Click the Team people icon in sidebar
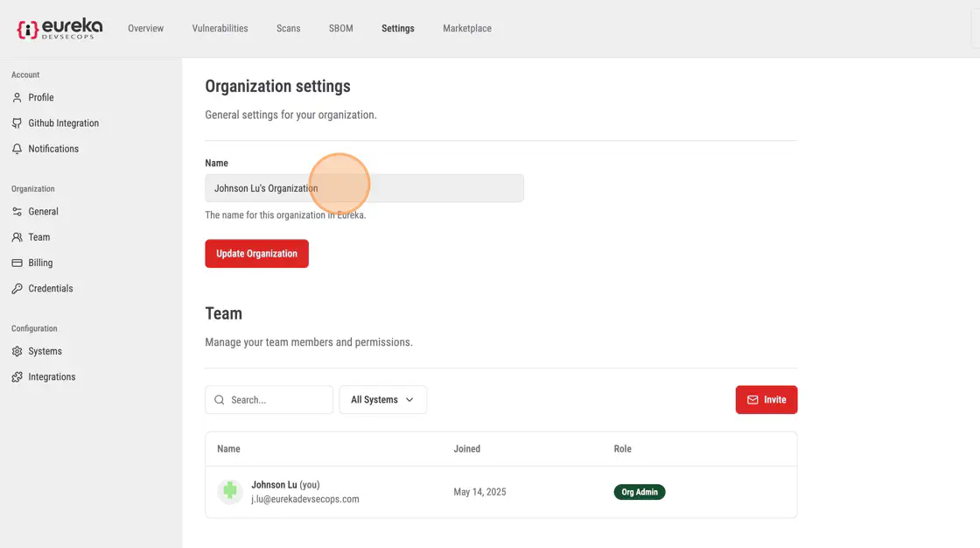The image size is (980, 548). pos(17,237)
